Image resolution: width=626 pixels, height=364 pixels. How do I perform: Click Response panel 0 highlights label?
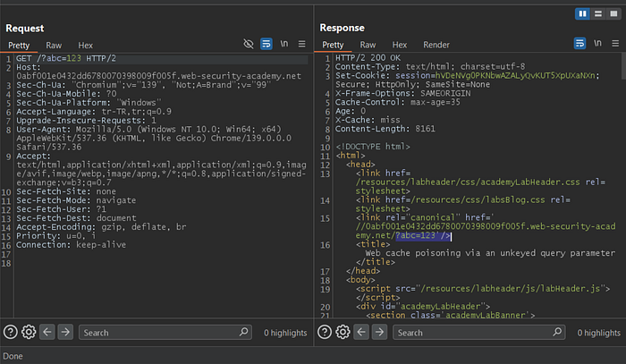click(599, 333)
